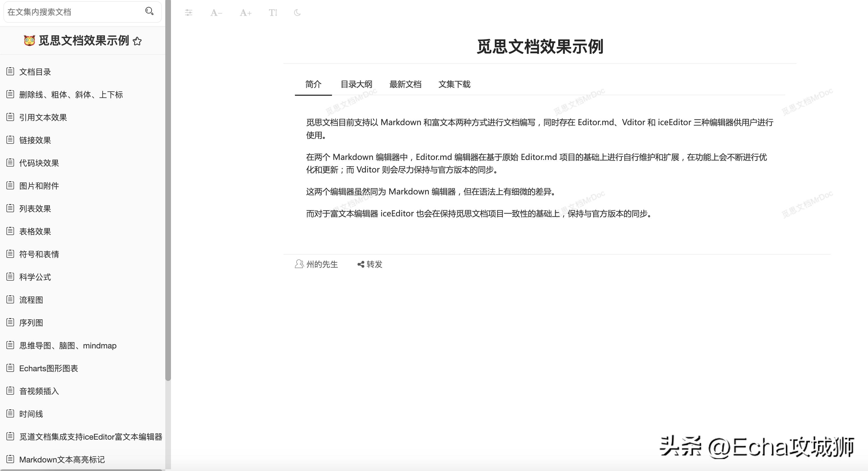Toggle favorite on the collection title star
This screenshot has width=868, height=471.
pyautogui.click(x=137, y=41)
